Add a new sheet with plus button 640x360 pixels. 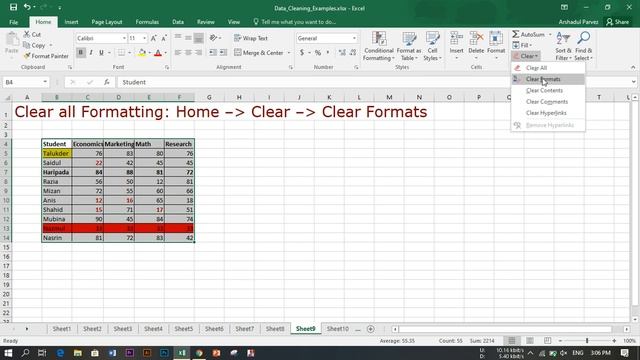point(370,329)
